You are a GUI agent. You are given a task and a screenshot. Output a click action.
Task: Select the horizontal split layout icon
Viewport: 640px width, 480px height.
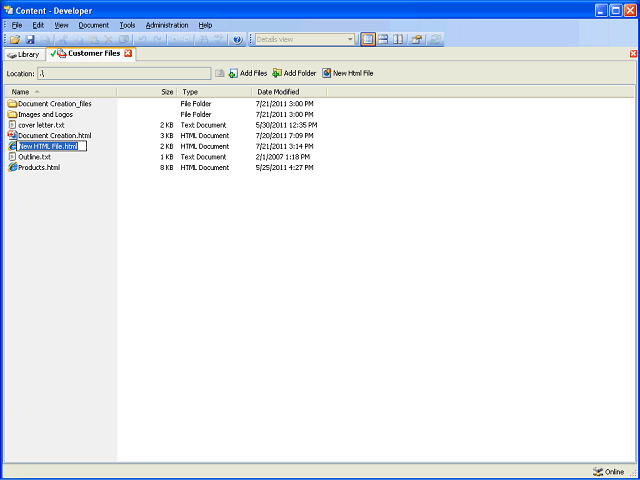(383, 40)
